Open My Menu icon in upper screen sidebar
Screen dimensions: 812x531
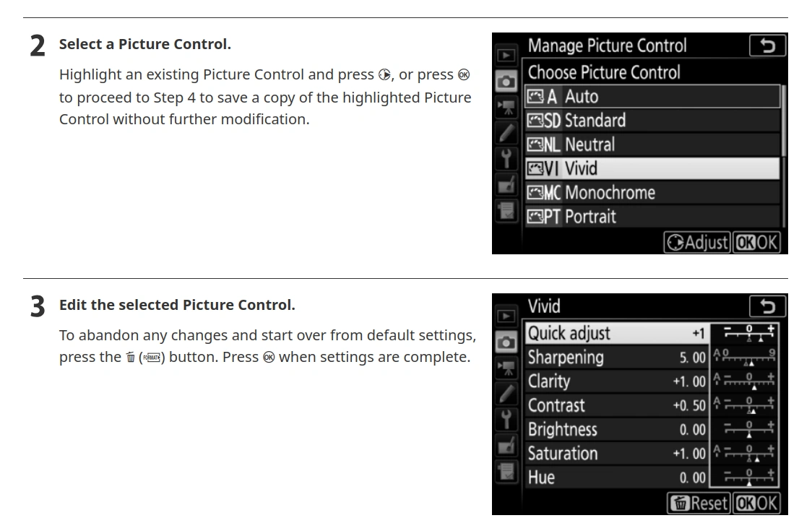coord(506,211)
